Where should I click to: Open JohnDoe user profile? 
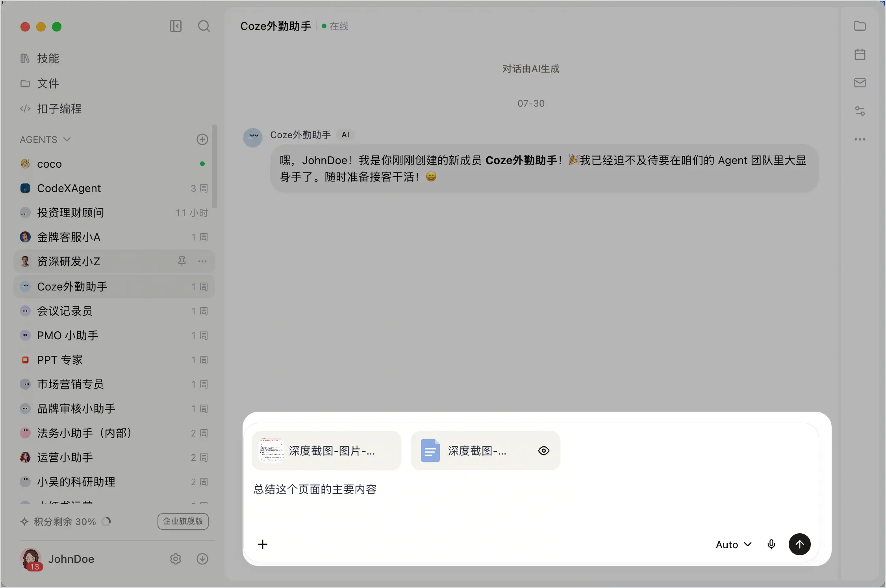point(57,559)
